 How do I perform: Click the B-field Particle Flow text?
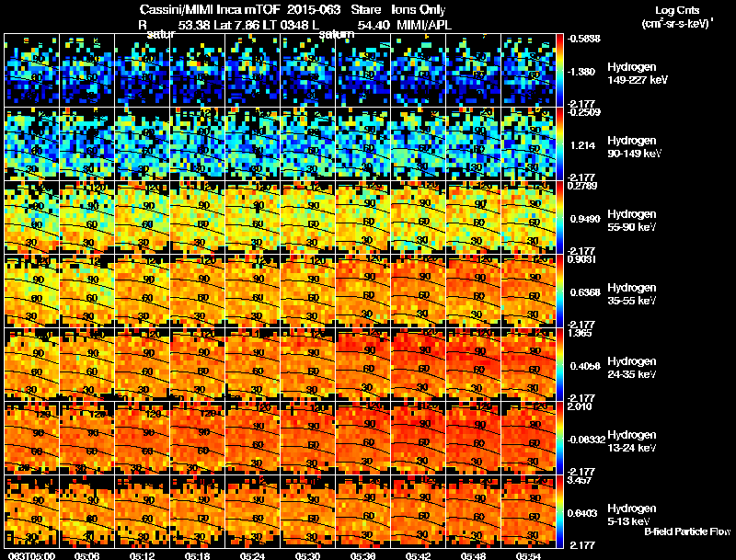(x=687, y=531)
